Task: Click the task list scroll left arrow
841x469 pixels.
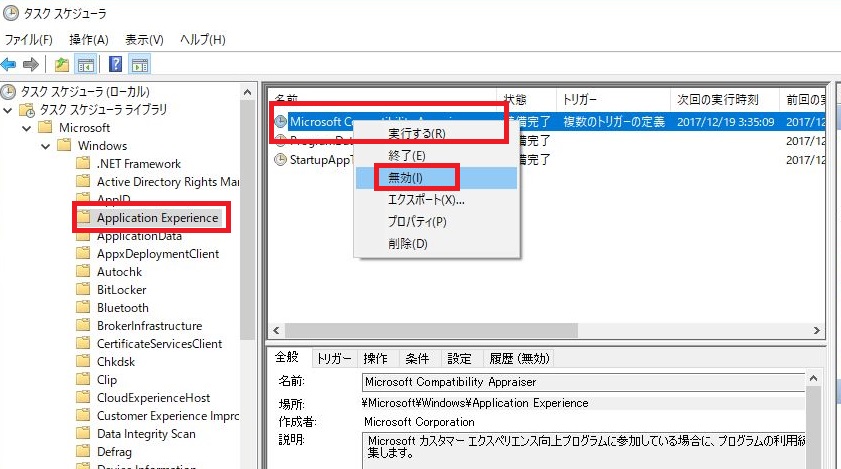Action: tap(276, 331)
